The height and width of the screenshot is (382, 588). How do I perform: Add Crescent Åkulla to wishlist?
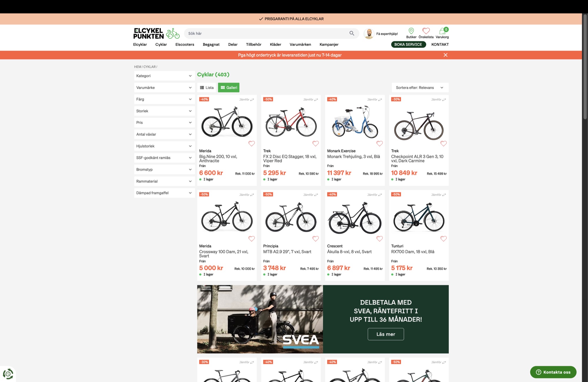tap(380, 239)
